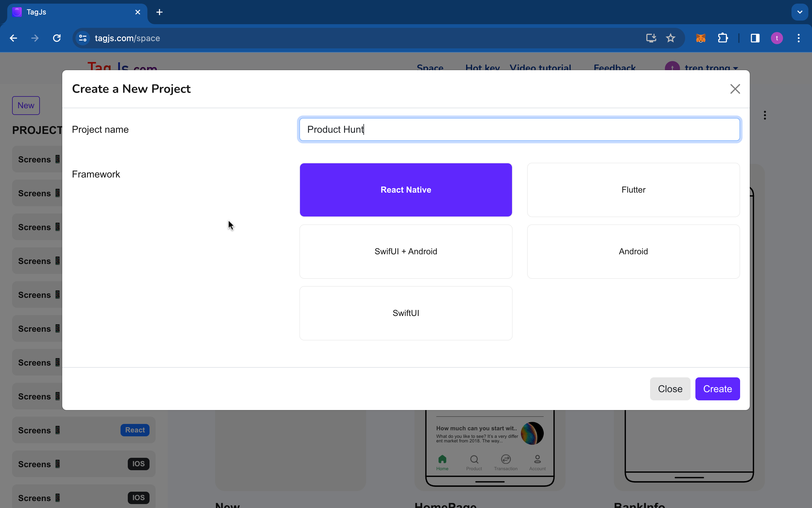Screen dimensions: 812x508
Task: Click Home tab in HomePage preview
Action: point(442,463)
